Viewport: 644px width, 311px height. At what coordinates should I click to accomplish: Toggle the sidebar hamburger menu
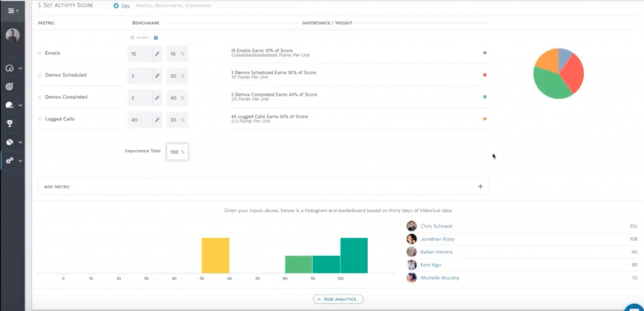click(x=12, y=11)
